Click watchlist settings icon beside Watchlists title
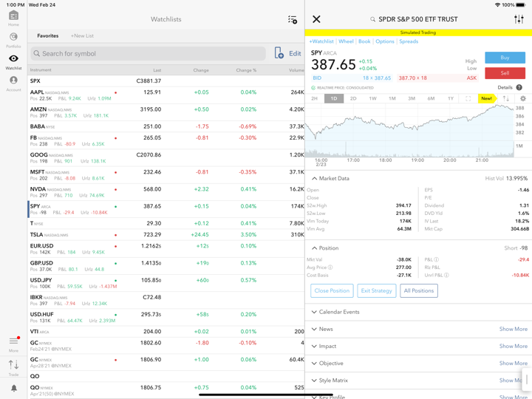532x399 pixels. [293, 19]
